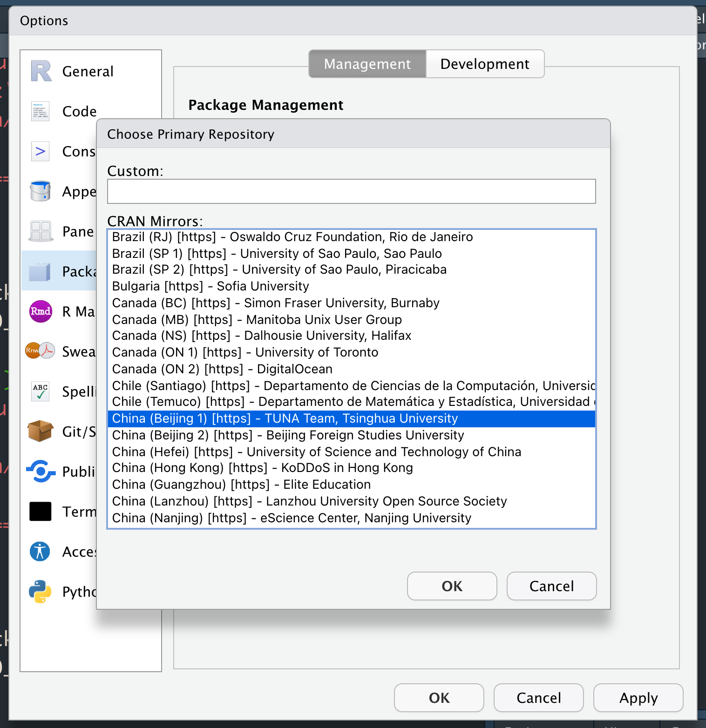
Task: Select China (Beijing 2) Foreign Studies mirror
Action: [352, 435]
